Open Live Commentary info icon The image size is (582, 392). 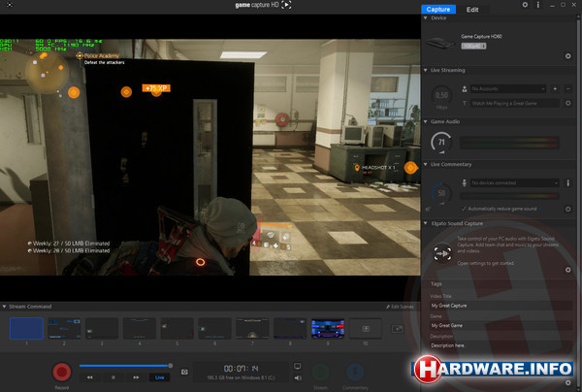[x=567, y=182]
